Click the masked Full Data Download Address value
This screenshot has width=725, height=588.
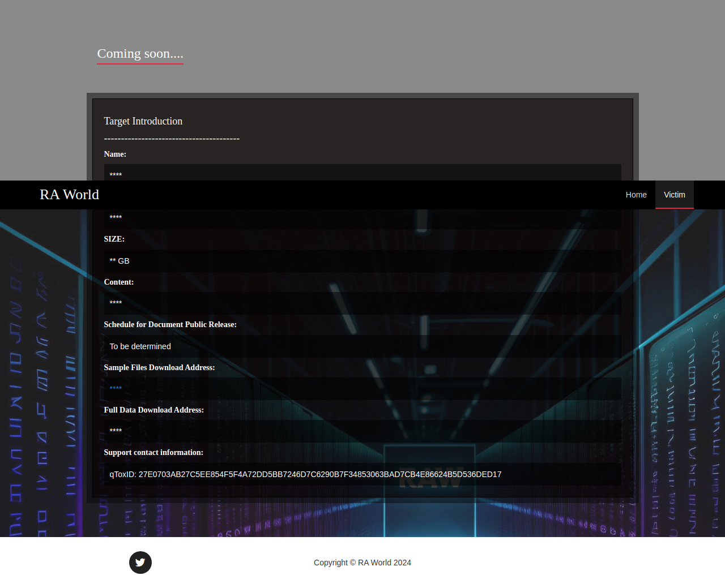116,431
